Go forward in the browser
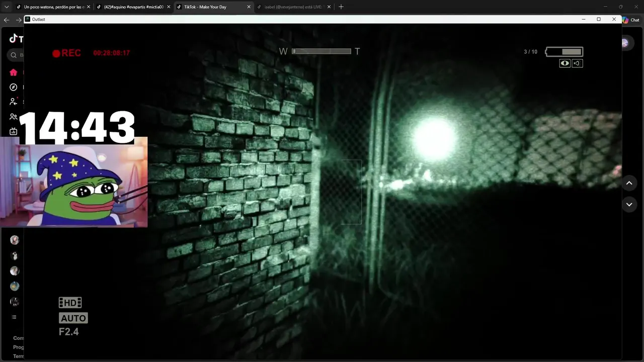Screen dimensions: 644x362 [19, 20]
